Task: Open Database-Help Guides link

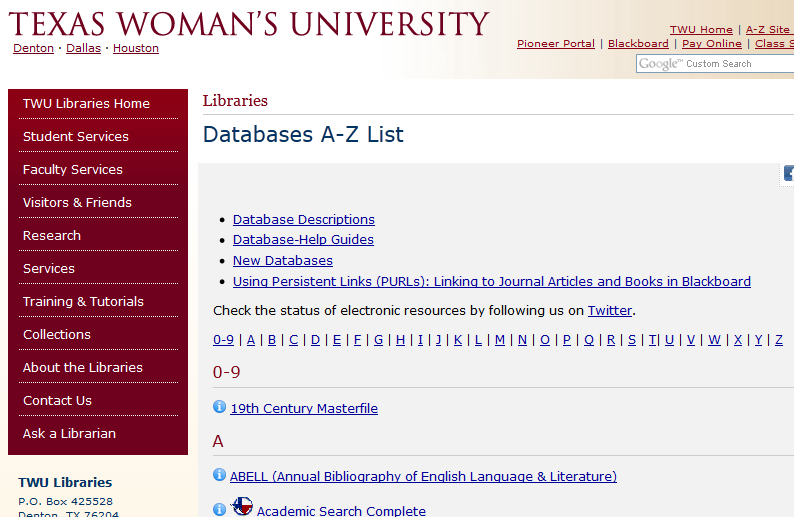Action: [x=303, y=240]
